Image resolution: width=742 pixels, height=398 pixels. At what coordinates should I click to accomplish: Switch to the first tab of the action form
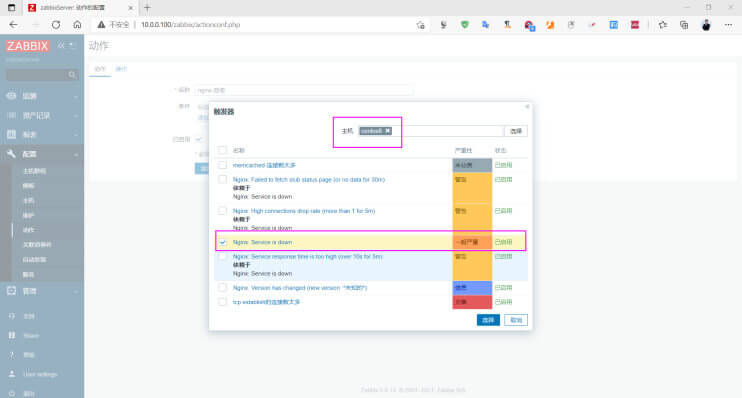(99, 69)
